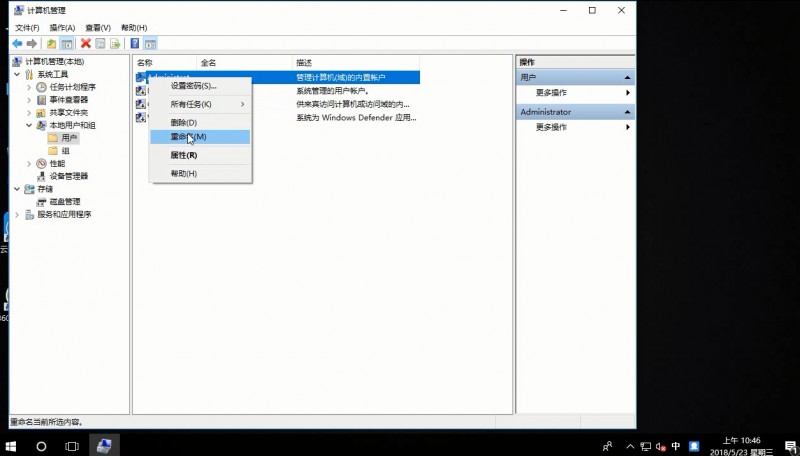Open the 操作(A) menu
The height and width of the screenshot is (456, 800).
pos(62,28)
